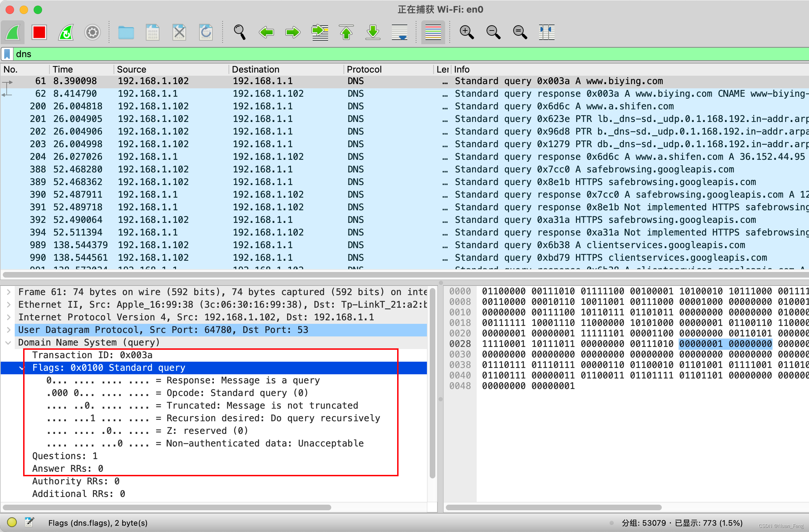Viewport: 809px width, 532px height.
Task: Click the packet count status text 分组: 53079
Action: click(644, 523)
